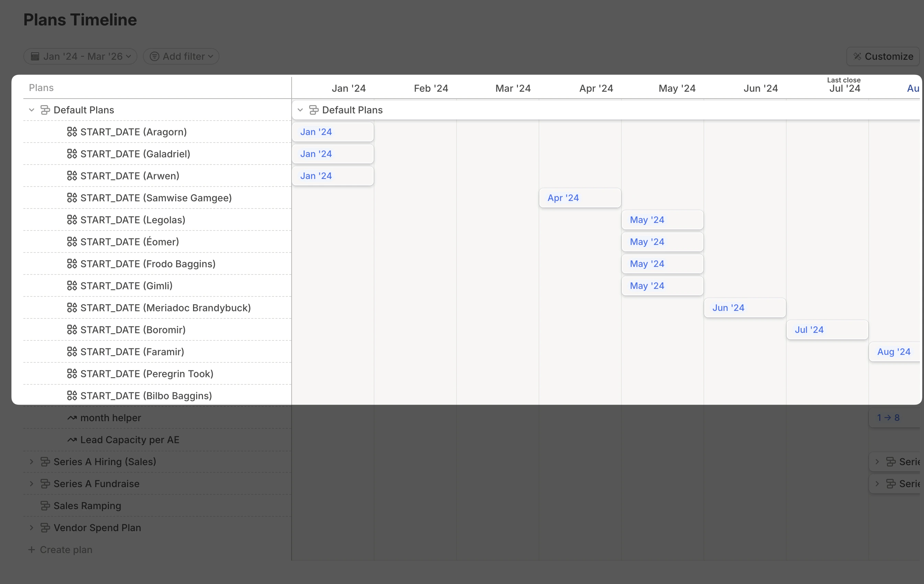Screen dimensions: 924x584
Task: Click the calendar icon in the date range filter
Action: point(35,56)
